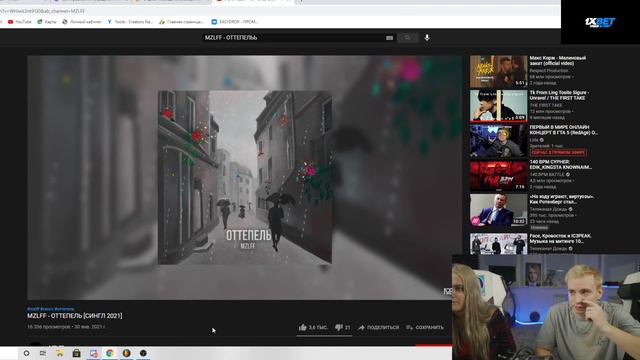The height and width of the screenshot is (360, 640).
Task: Open Unravel / THE FIRST TAKE title link
Action: point(559,96)
